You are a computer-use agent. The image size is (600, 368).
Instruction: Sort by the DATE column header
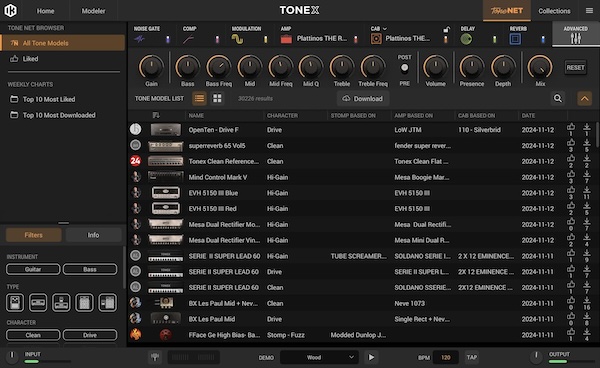tap(528, 115)
